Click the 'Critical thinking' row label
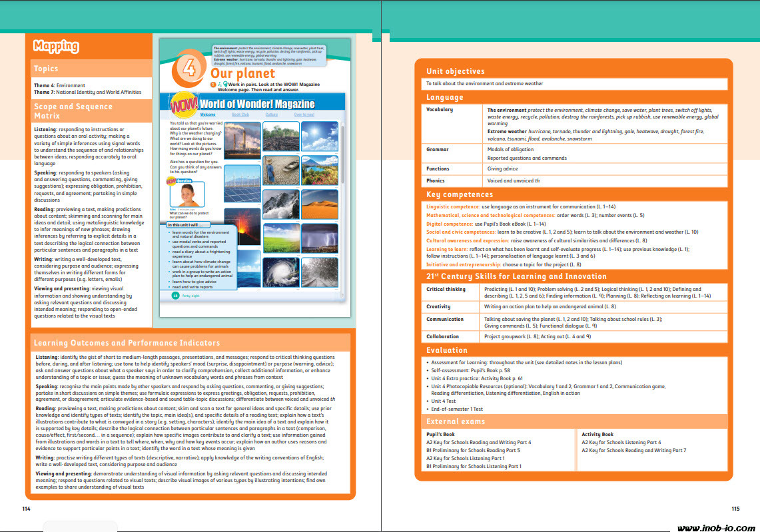This screenshot has width=760, height=532. pos(446,289)
